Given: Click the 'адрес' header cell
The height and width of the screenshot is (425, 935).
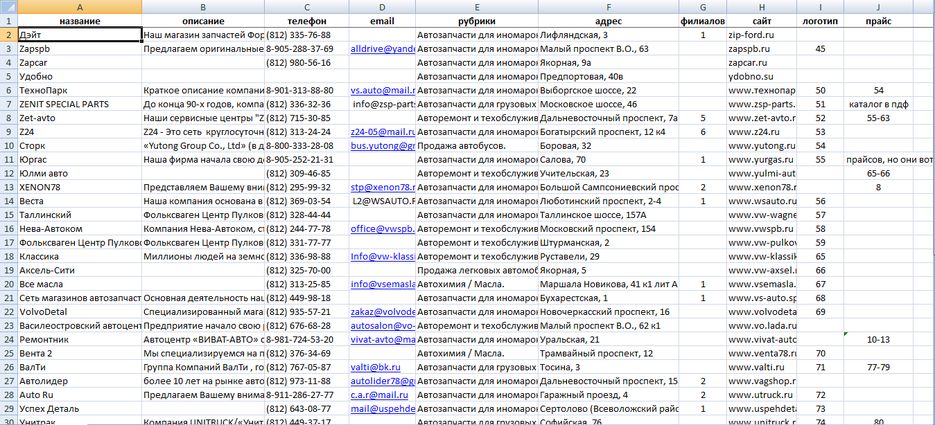Looking at the screenshot, I should click(608, 21).
